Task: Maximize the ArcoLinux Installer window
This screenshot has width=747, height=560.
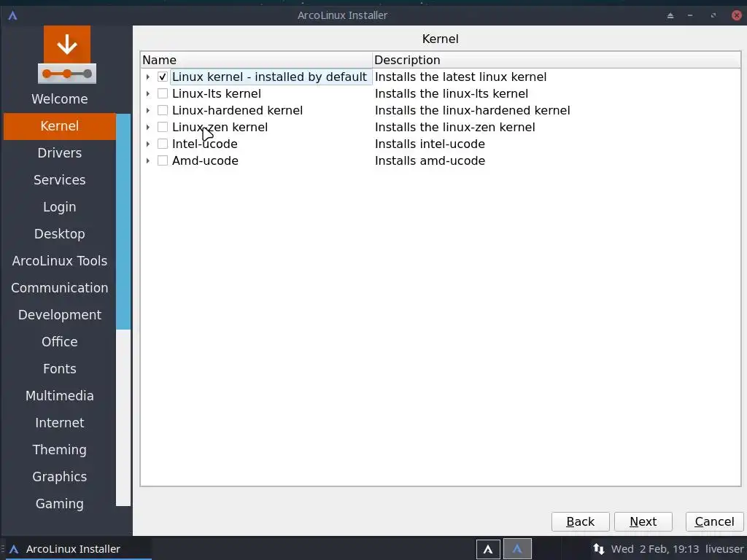Action: [x=713, y=15]
